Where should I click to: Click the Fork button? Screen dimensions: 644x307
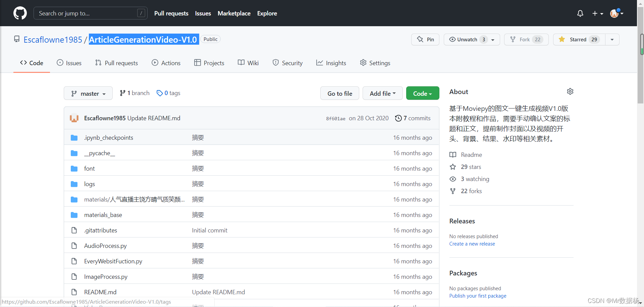526,39
